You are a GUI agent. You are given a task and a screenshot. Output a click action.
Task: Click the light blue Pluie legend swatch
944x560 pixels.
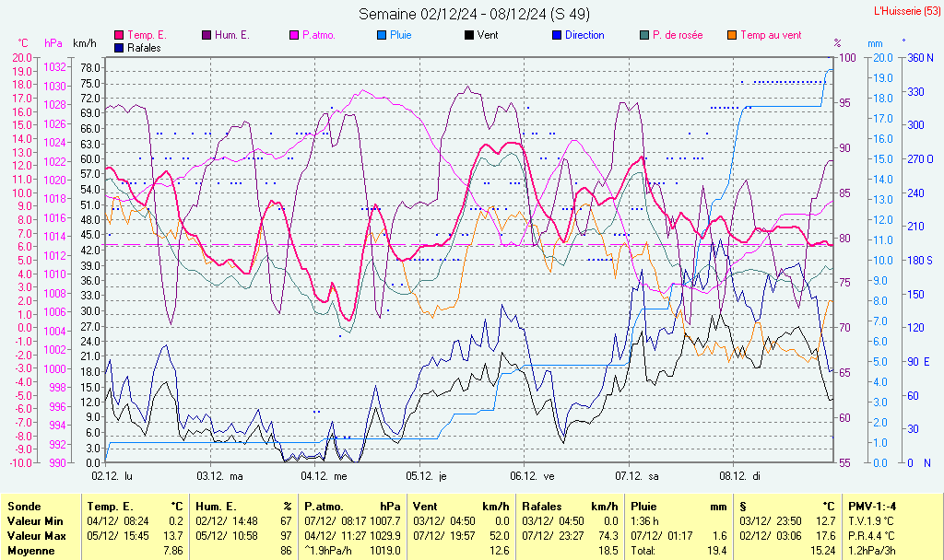pyautogui.click(x=382, y=36)
